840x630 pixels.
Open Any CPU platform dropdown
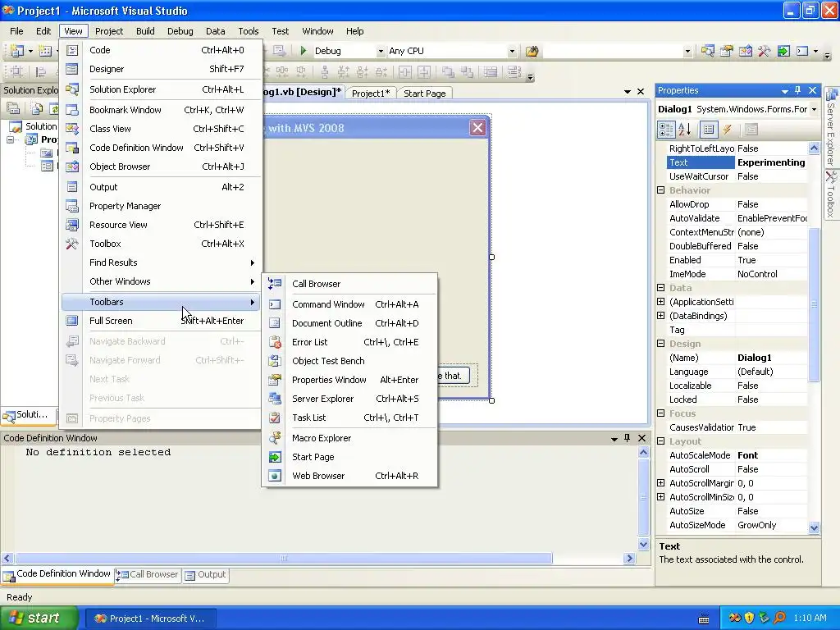pos(512,52)
